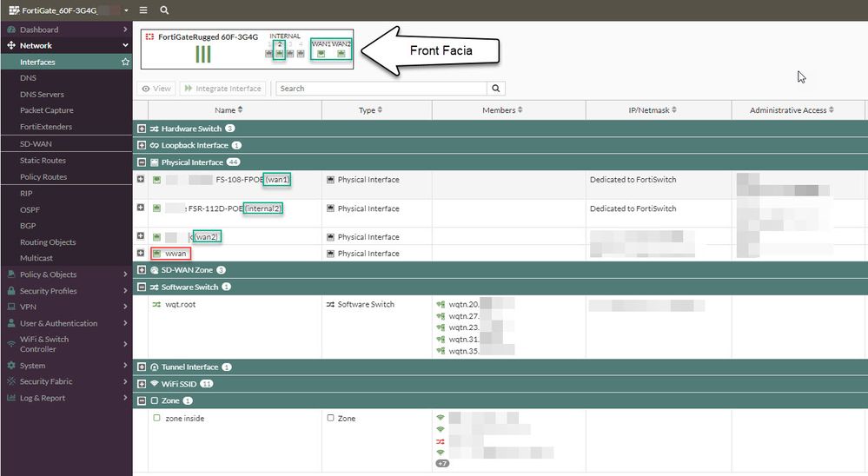This screenshot has height=476, width=868.
Task: Open the FortiGate_60F-3G4G device dropdown
Action: coord(70,10)
